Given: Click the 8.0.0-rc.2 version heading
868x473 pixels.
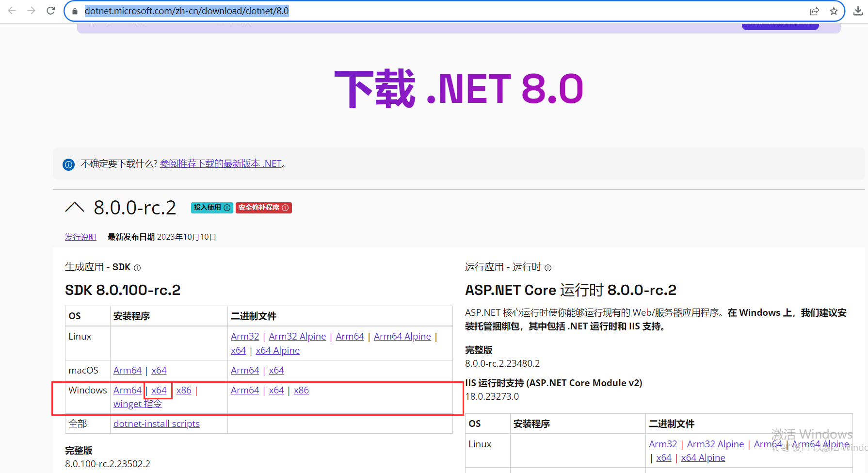Looking at the screenshot, I should click(x=135, y=208).
